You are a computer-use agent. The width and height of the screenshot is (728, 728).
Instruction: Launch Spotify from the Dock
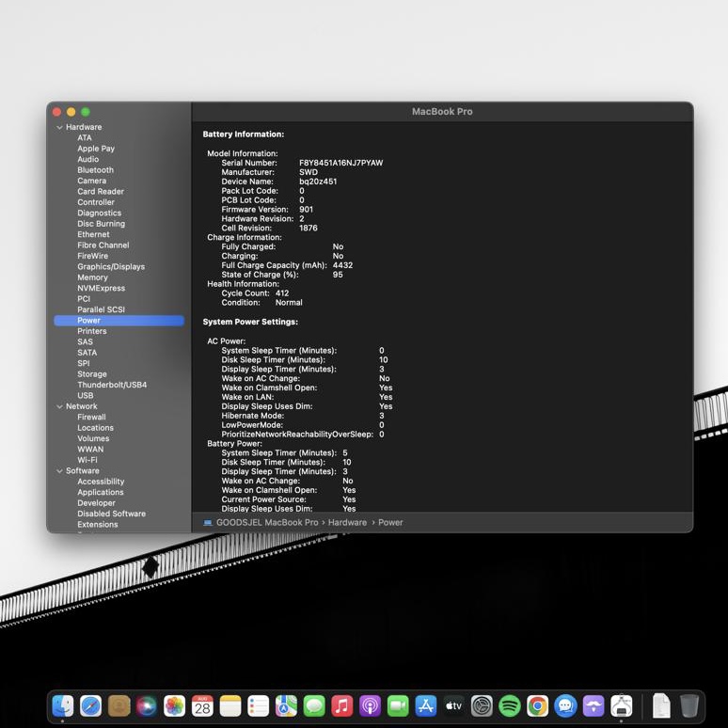point(510,706)
